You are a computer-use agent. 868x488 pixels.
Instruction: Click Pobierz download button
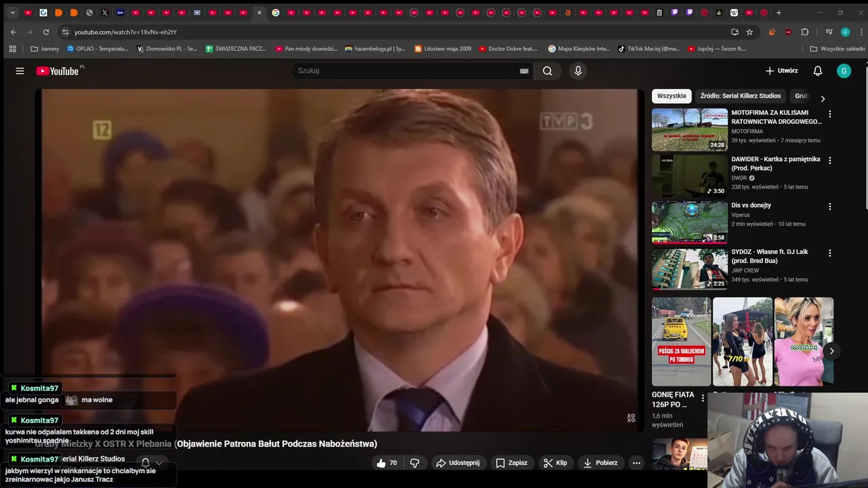[x=600, y=463]
